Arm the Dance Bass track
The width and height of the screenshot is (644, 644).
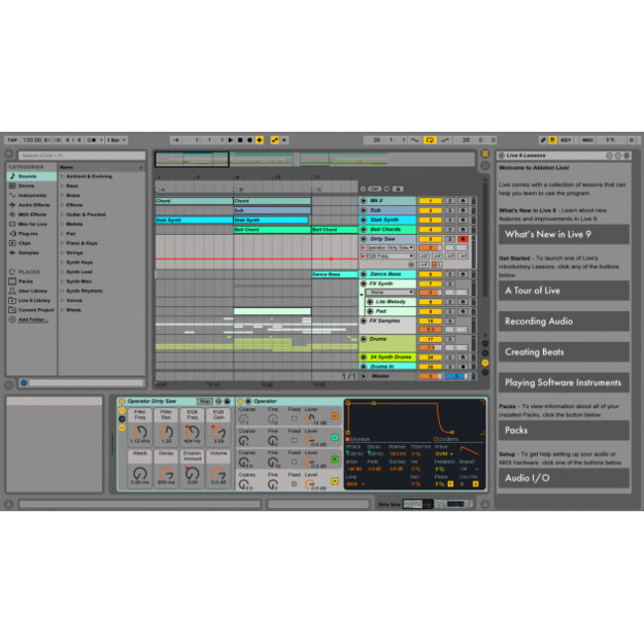[x=463, y=273]
